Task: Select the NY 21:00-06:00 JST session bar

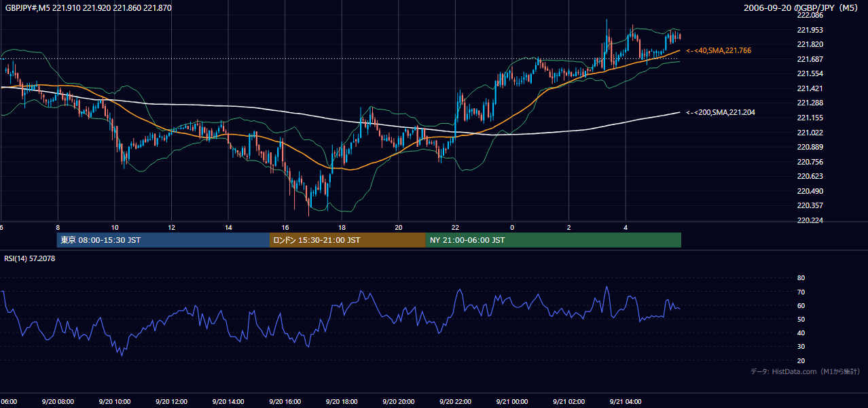Action: pos(554,240)
